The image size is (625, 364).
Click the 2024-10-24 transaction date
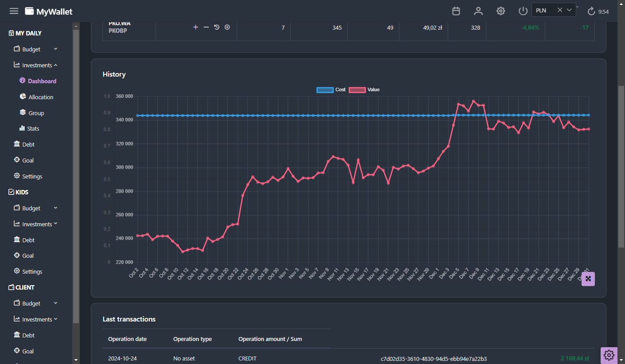click(122, 359)
